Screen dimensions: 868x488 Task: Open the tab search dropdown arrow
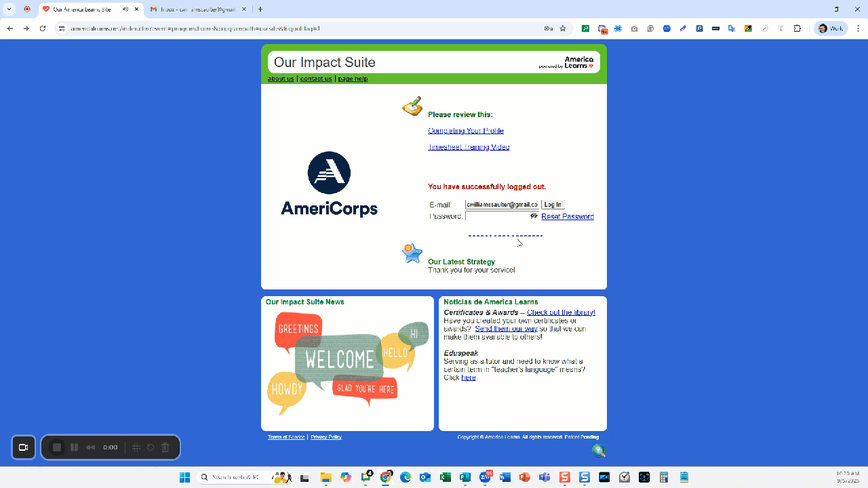point(9,9)
